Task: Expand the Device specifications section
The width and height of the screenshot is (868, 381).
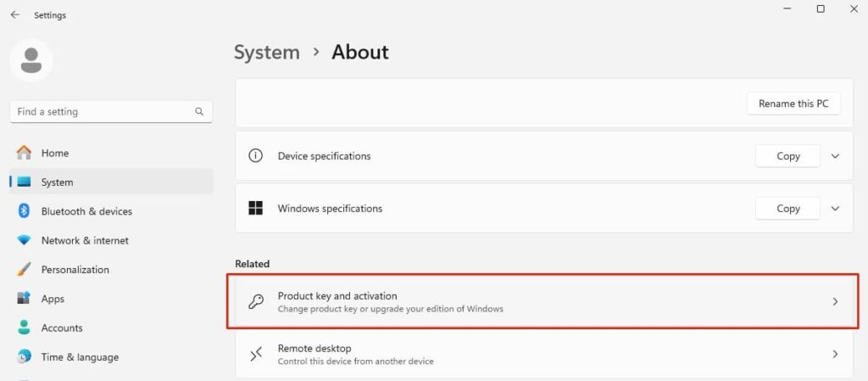Action: click(x=835, y=156)
